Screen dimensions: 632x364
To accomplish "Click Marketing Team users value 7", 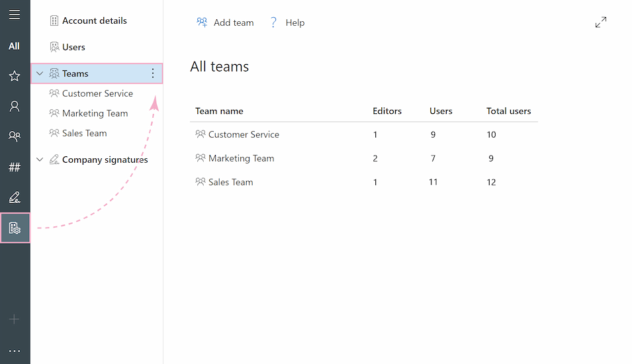I will click(x=433, y=158).
